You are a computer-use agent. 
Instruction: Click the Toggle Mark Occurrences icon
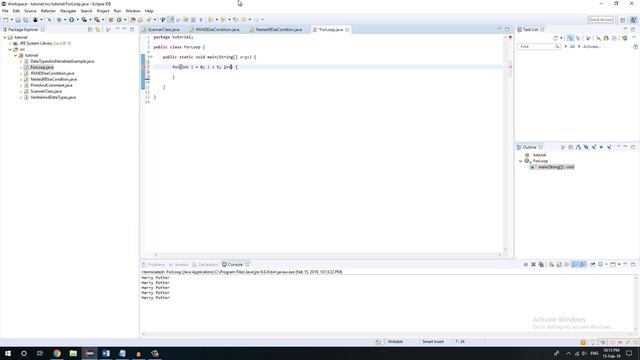click(171, 20)
